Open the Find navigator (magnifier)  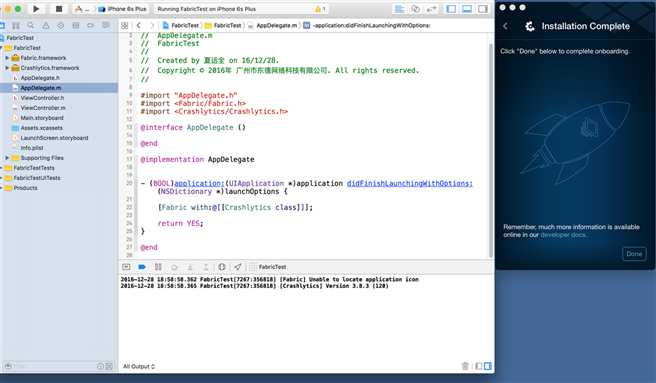(31, 26)
